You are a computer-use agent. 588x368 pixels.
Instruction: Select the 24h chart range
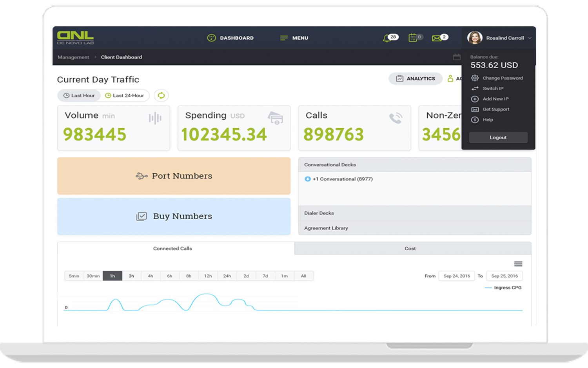pyautogui.click(x=227, y=276)
